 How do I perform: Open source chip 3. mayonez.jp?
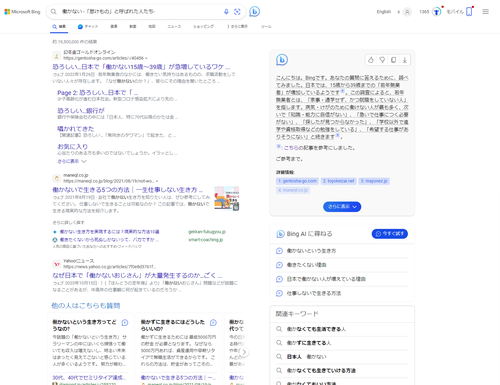click(x=374, y=181)
